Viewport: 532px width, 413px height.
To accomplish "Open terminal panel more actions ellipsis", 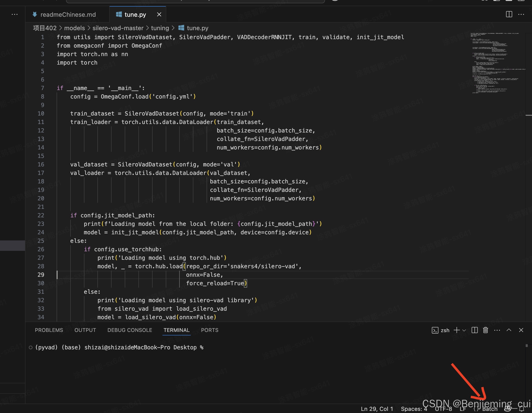I will point(497,330).
